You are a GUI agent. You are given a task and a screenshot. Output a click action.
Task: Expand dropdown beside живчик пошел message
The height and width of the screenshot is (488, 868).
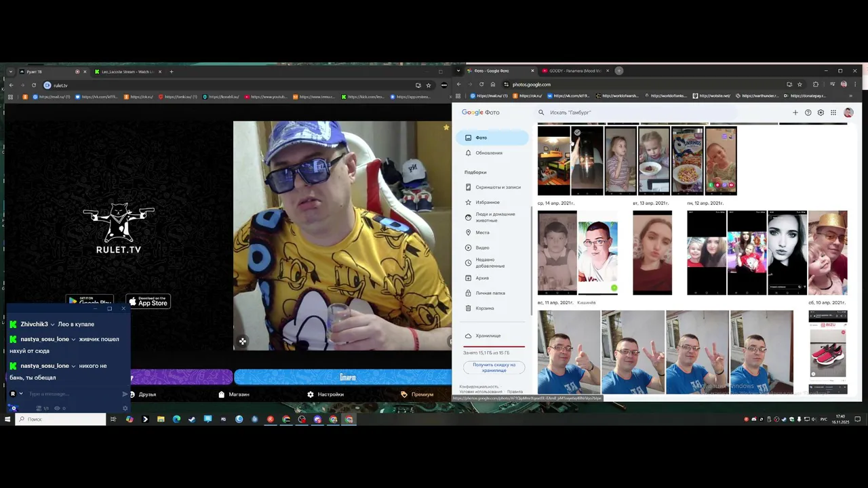(73, 340)
